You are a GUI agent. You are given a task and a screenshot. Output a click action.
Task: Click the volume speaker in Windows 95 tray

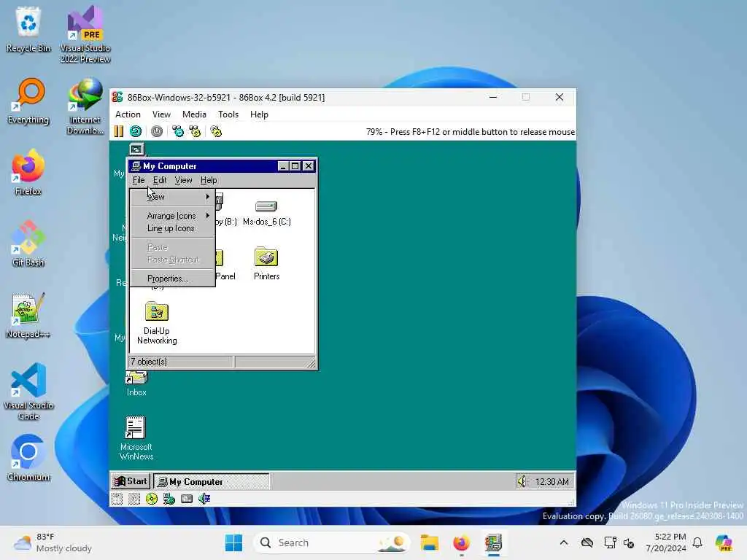[x=522, y=481]
